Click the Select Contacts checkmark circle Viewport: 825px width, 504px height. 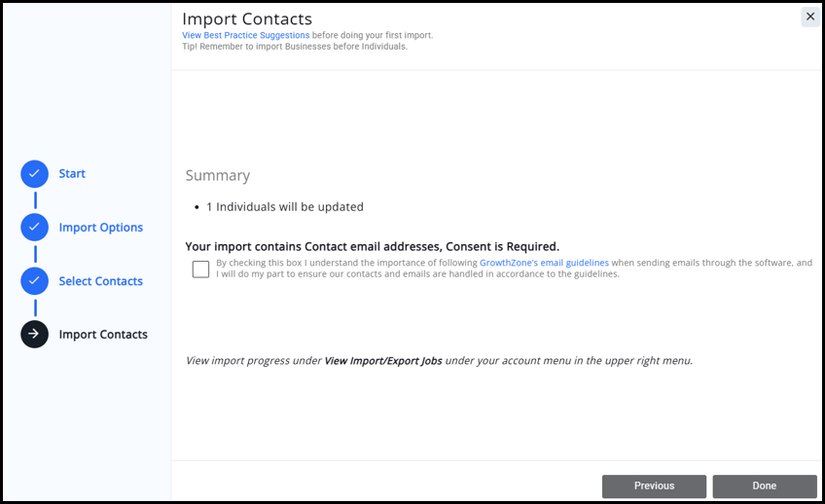tap(34, 281)
